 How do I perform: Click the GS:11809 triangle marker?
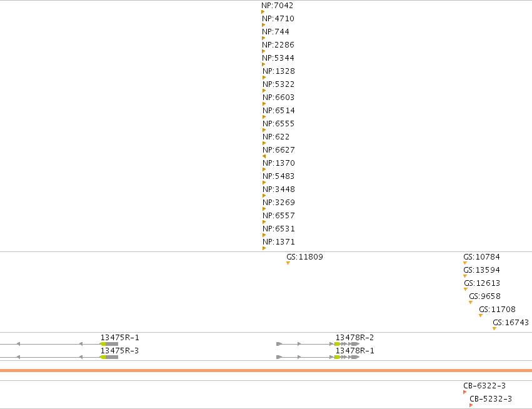tap(288, 263)
